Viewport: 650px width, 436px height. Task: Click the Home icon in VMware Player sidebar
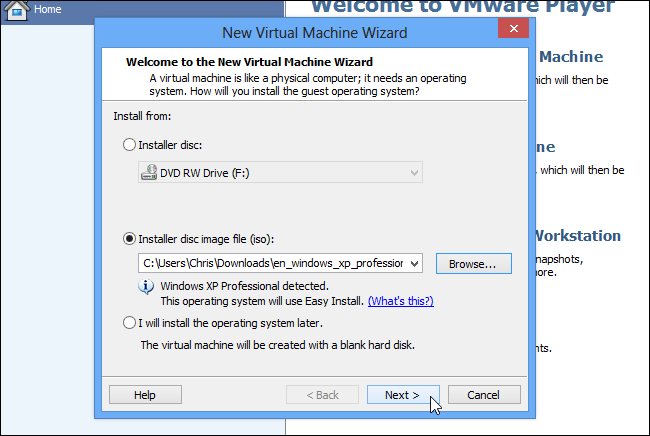point(17,10)
